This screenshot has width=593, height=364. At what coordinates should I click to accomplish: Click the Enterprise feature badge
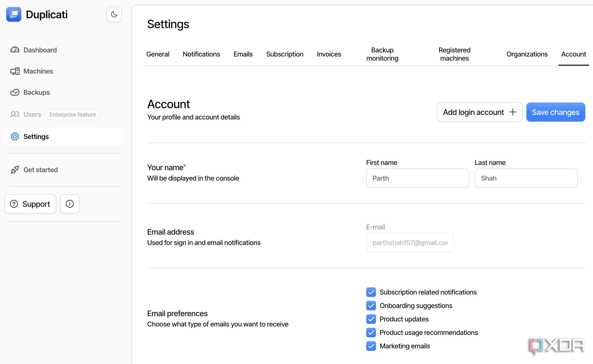point(72,114)
